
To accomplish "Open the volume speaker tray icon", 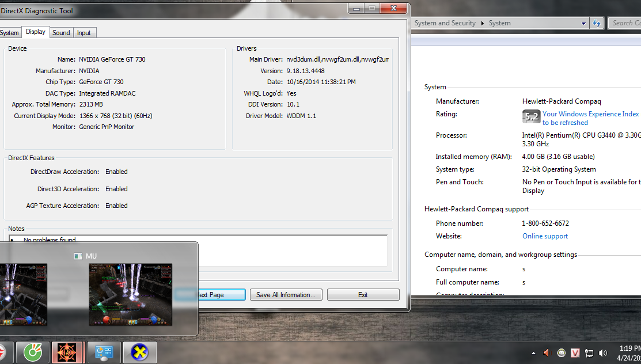I will (x=603, y=353).
